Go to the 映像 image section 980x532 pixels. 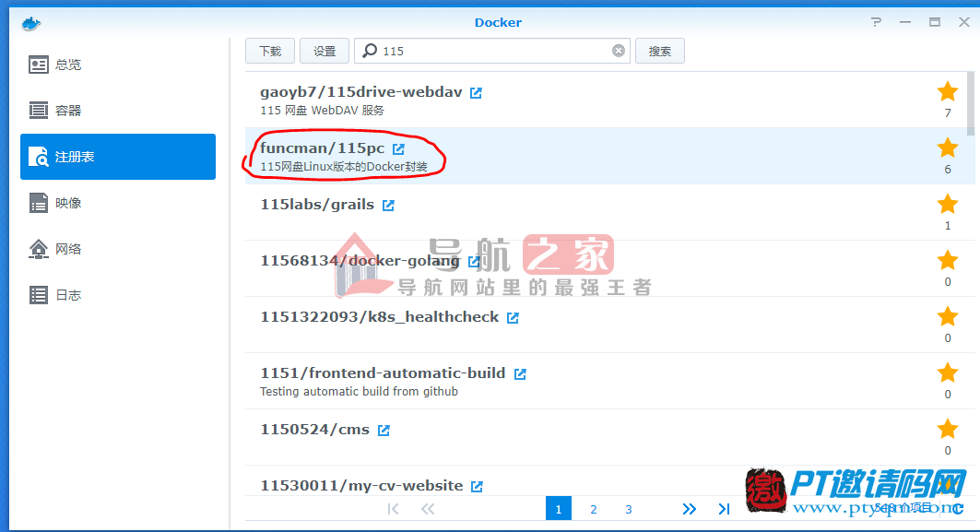click(x=117, y=203)
